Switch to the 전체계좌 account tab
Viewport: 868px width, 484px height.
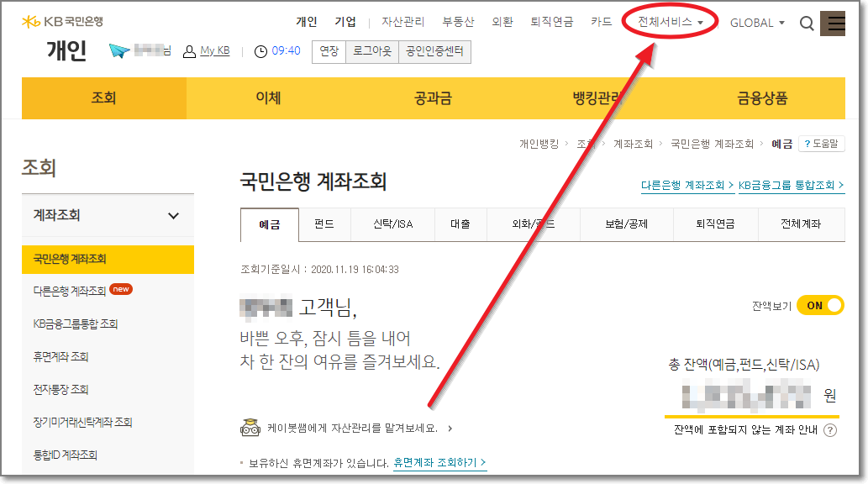(801, 224)
